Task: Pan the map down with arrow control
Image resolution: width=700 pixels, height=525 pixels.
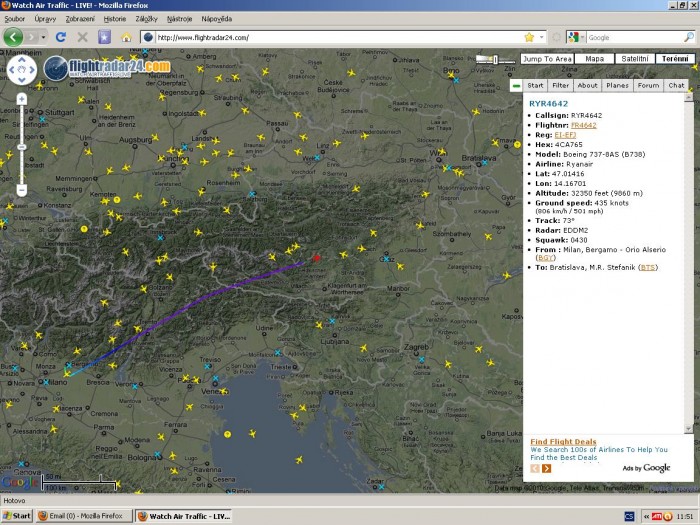Action: 22,80
